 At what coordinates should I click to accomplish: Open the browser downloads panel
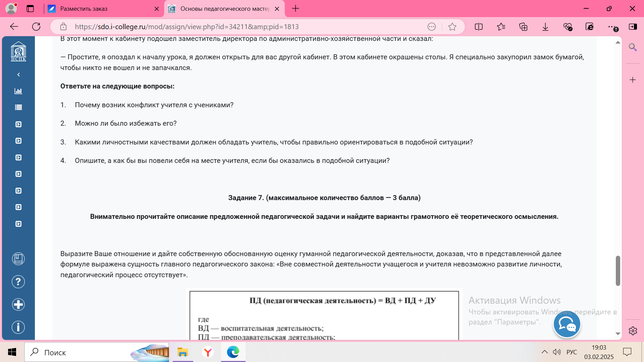point(545,27)
